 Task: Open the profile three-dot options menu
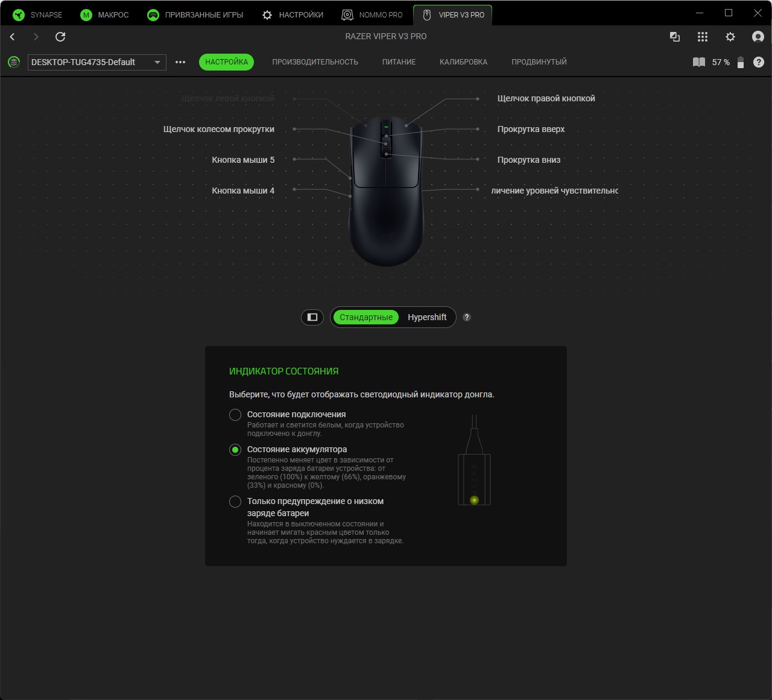coord(180,62)
